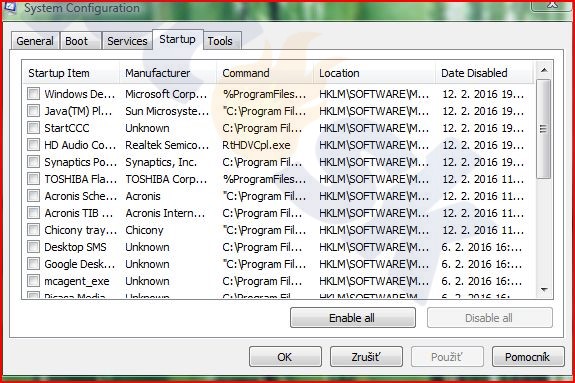575x383 pixels.
Task: Select the Google Desk... item name
Action: (80, 264)
